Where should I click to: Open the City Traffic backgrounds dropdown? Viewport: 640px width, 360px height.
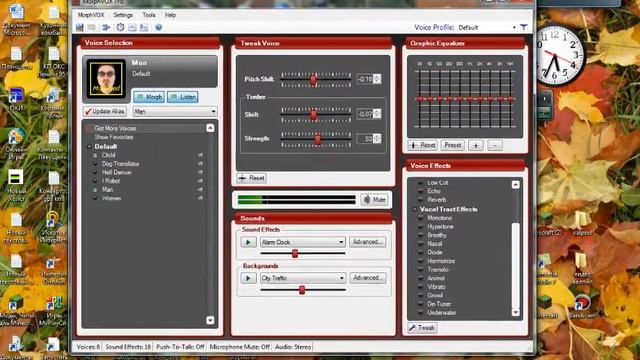tap(341, 278)
